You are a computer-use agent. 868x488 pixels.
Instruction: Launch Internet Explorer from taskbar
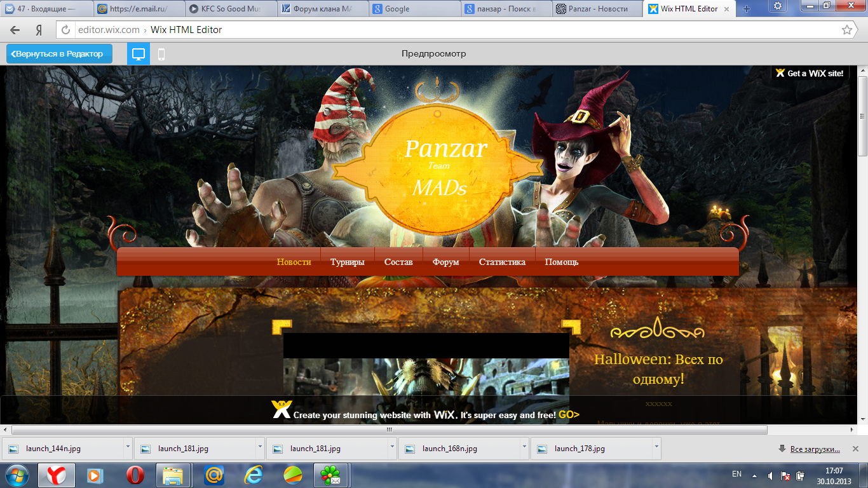point(254,475)
